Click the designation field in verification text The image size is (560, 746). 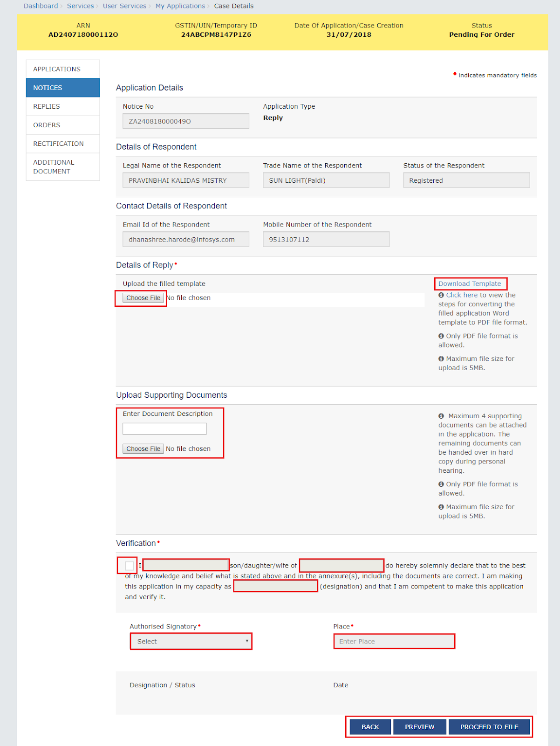[x=275, y=587]
